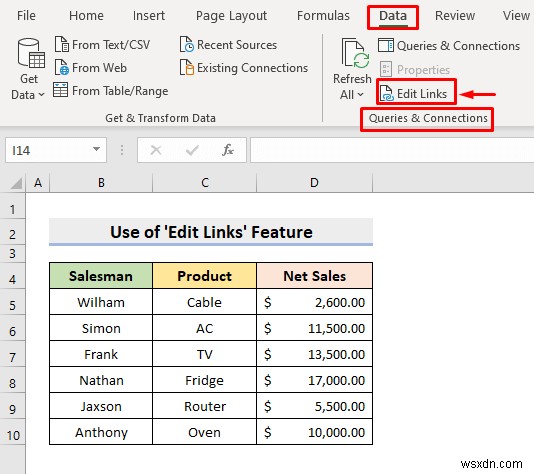Select the cell containing Wilham

(x=101, y=302)
